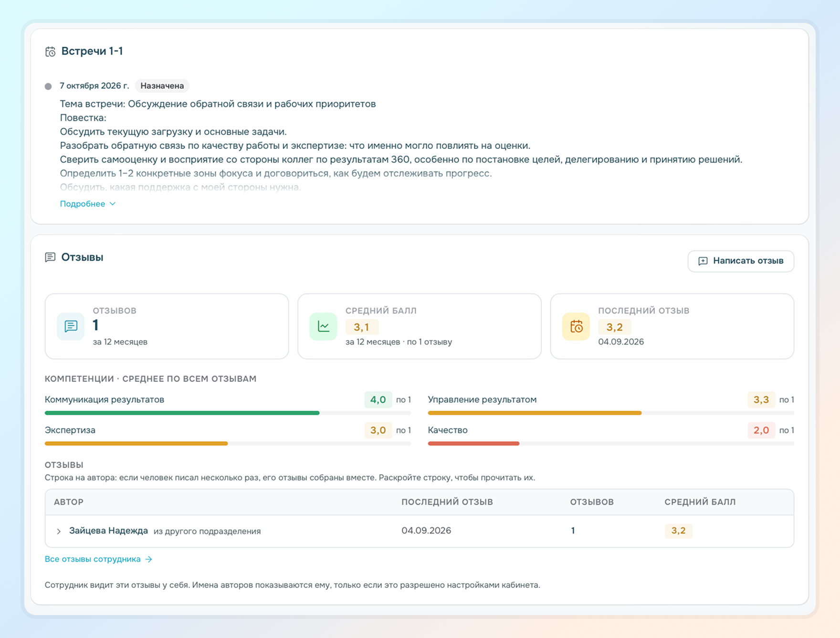Screen dimensions: 840x638
Task: Click the Средний балл column header in the table
Action: [x=700, y=502]
